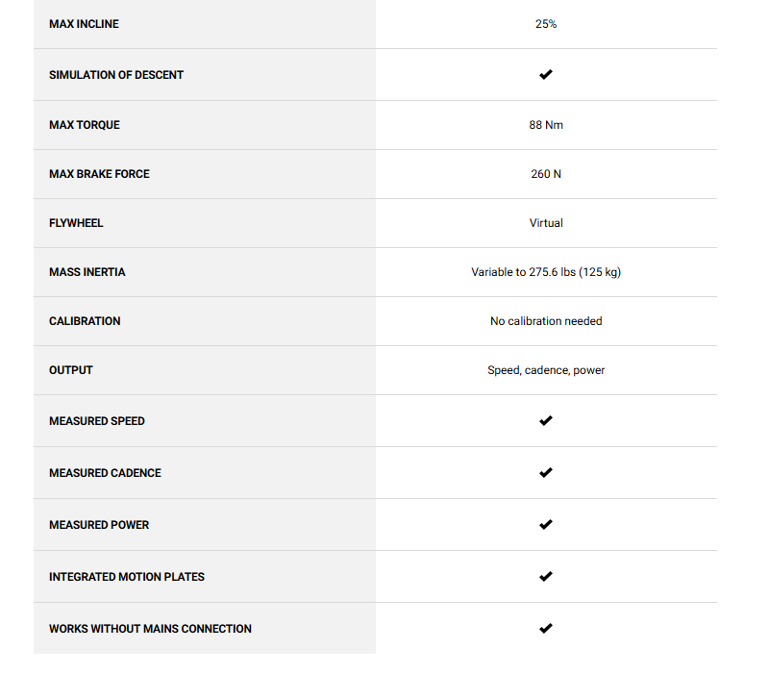This screenshot has width=769, height=700.
Task: Click the Output row label
Action: (71, 370)
